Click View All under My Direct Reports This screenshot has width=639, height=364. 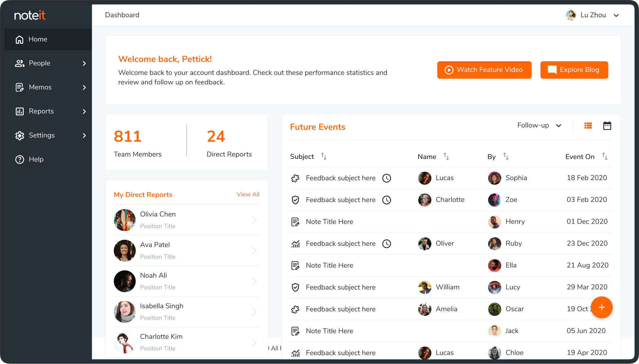click(248, 194)
